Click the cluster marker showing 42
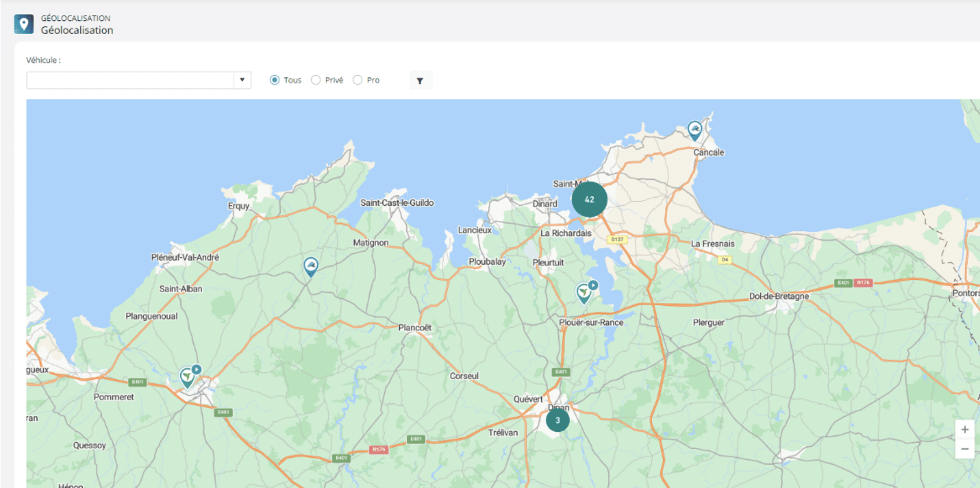The width and height of the screenshot is (980, 488). [589, 199]
